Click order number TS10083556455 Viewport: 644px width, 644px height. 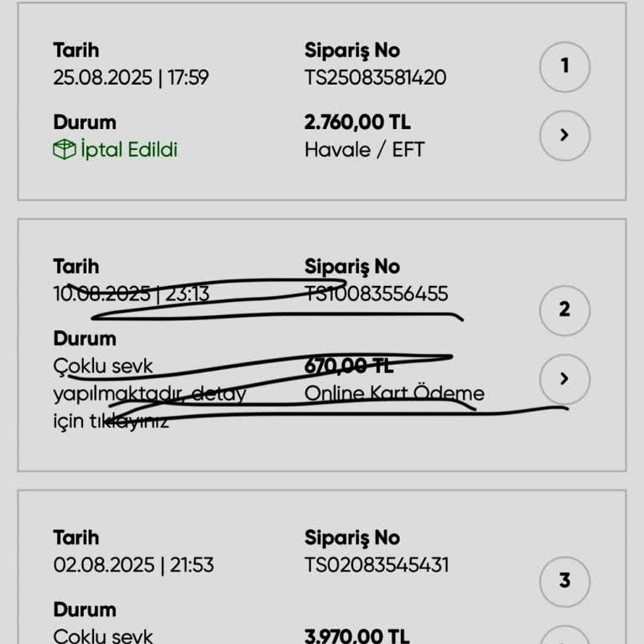[376, 294]
